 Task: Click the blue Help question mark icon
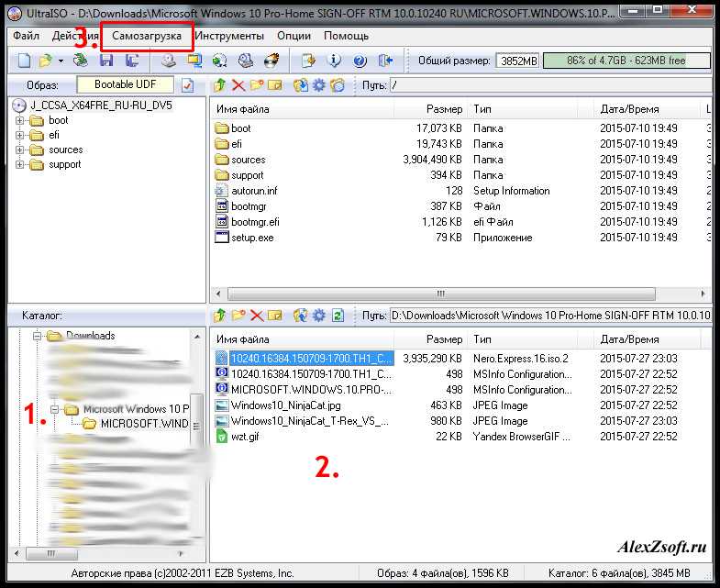click(x=360, y=61)
